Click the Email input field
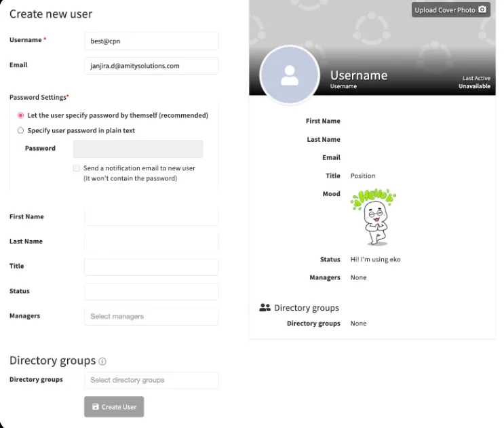This screenshot has width=504, height=428. point(151,66)
